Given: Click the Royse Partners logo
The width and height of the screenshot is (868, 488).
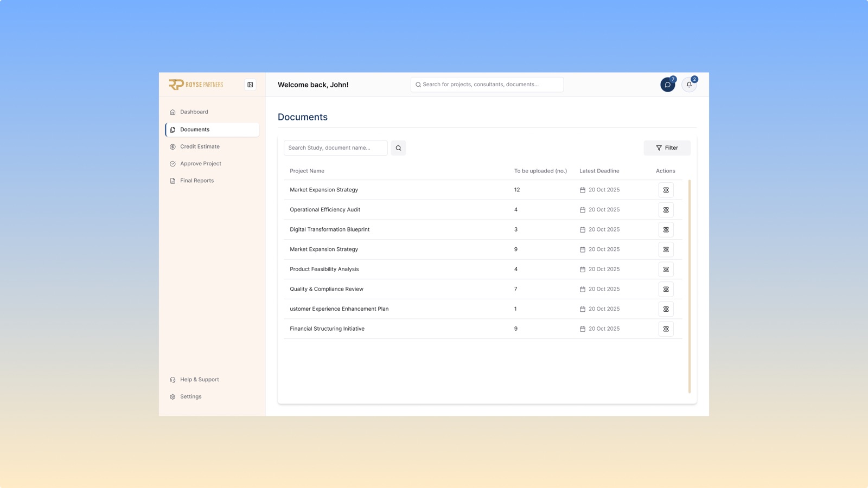Looking at the screenshot, I should [x=196, y=85].
